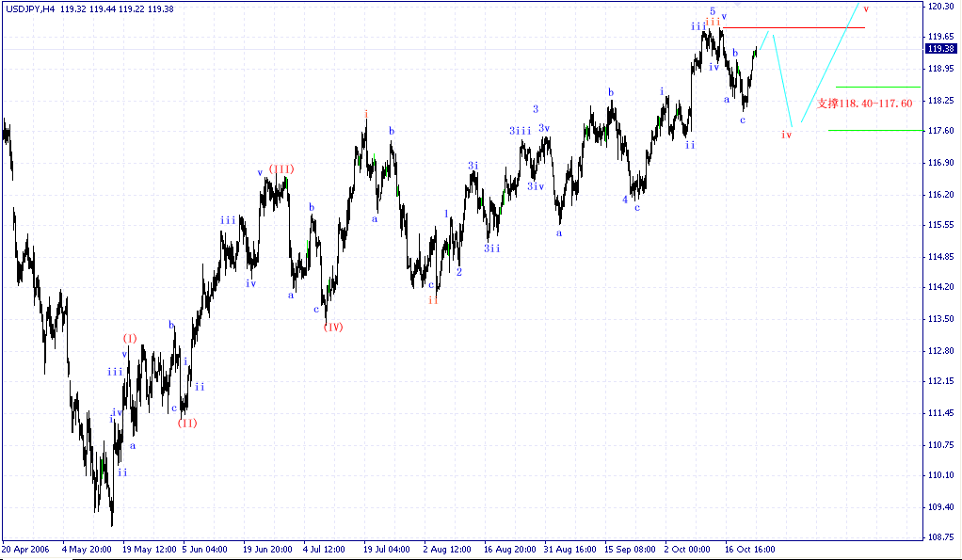962x560 pixels.
Task: Click the 2 Oct 00:00 time label
Action: tap(687, 549)
